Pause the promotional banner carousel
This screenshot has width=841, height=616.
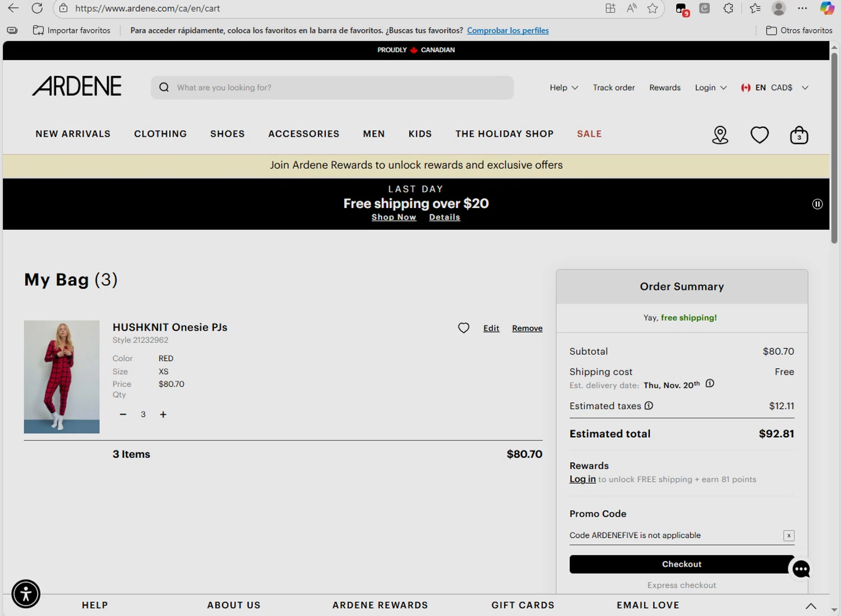point(817,204)
